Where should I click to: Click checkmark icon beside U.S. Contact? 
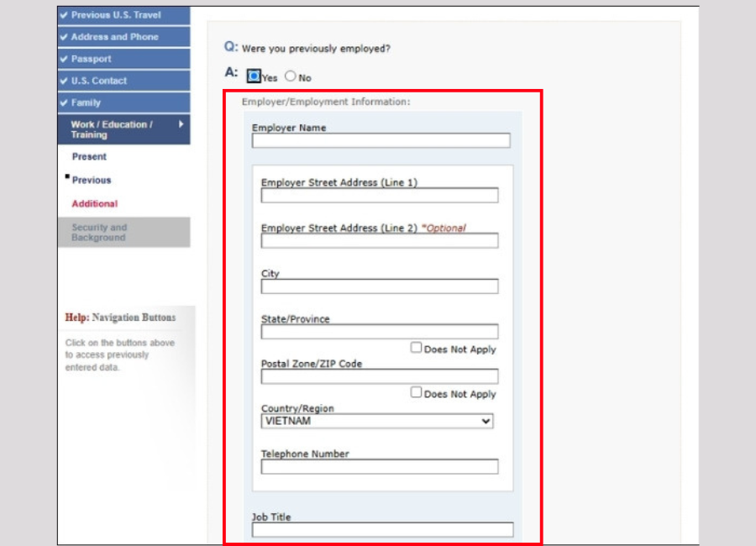pyautogui.click(x=64, y=81)
